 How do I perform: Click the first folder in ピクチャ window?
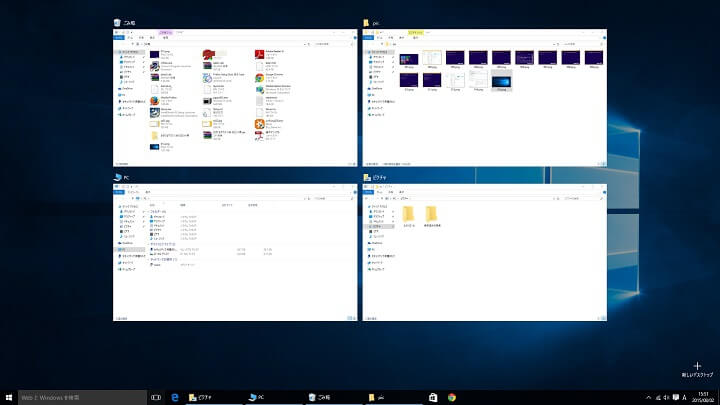coord(408,214)
